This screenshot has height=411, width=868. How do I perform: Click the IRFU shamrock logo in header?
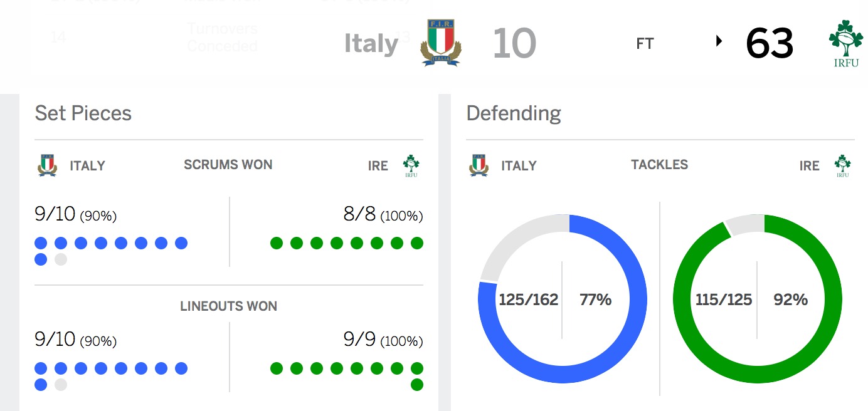point(845,43)
